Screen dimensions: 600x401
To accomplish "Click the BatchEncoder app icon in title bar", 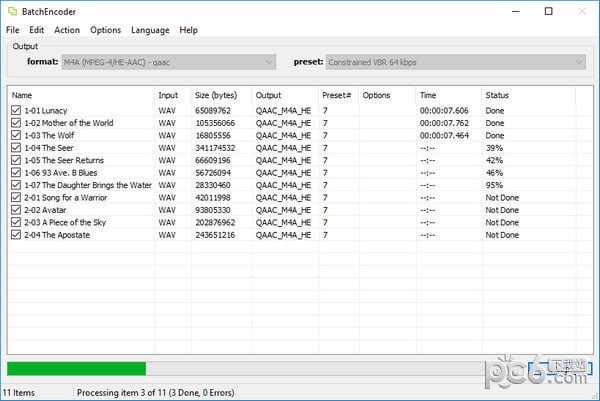I will tap(12, 11).
